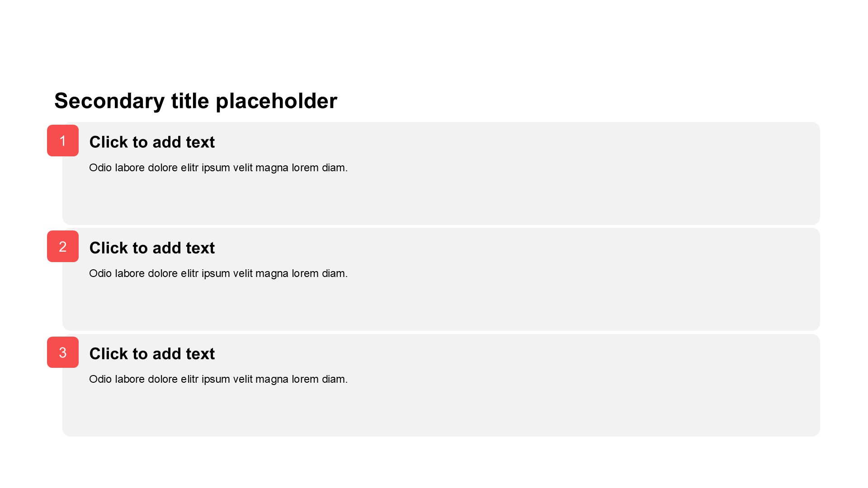The height and width of the screenshot is (488, 868).
Task: Click the word 'Odio' in first card description
Action: (100, 168)
